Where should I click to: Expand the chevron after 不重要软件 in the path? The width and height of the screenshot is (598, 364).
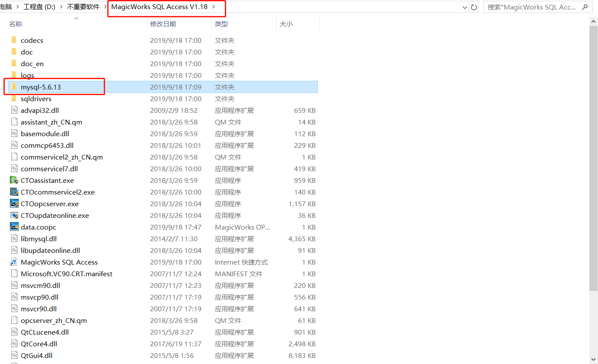click(x=106, y=6)
